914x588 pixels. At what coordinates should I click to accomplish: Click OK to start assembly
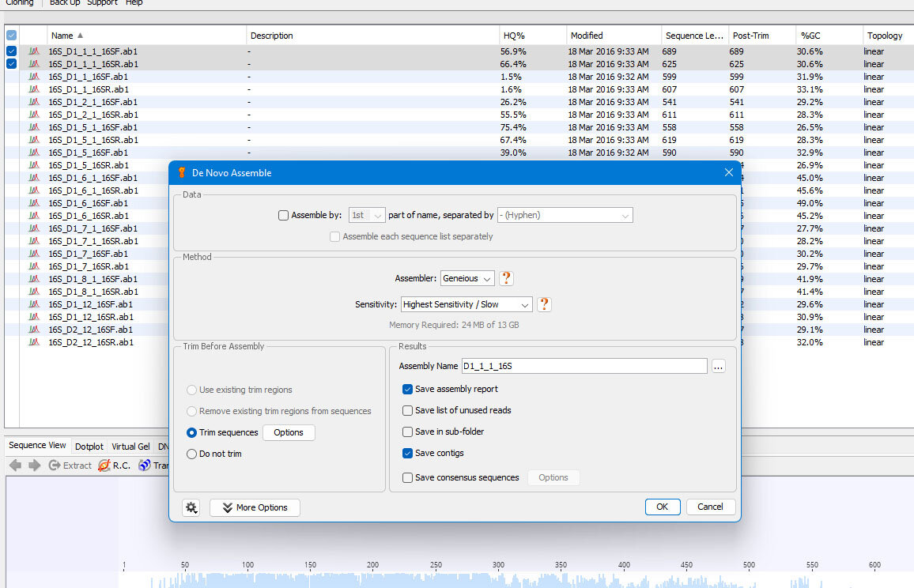point(663,507)
